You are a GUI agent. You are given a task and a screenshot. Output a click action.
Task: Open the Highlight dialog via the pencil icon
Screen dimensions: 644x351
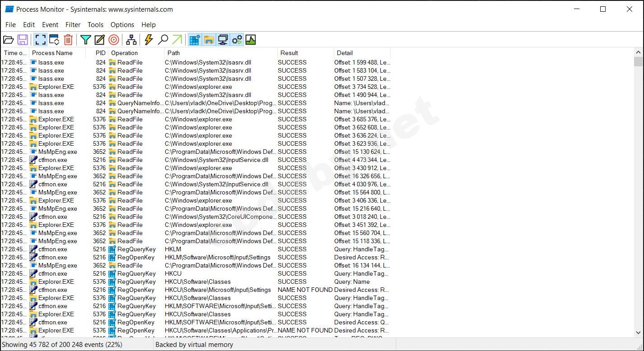point(99,40)
